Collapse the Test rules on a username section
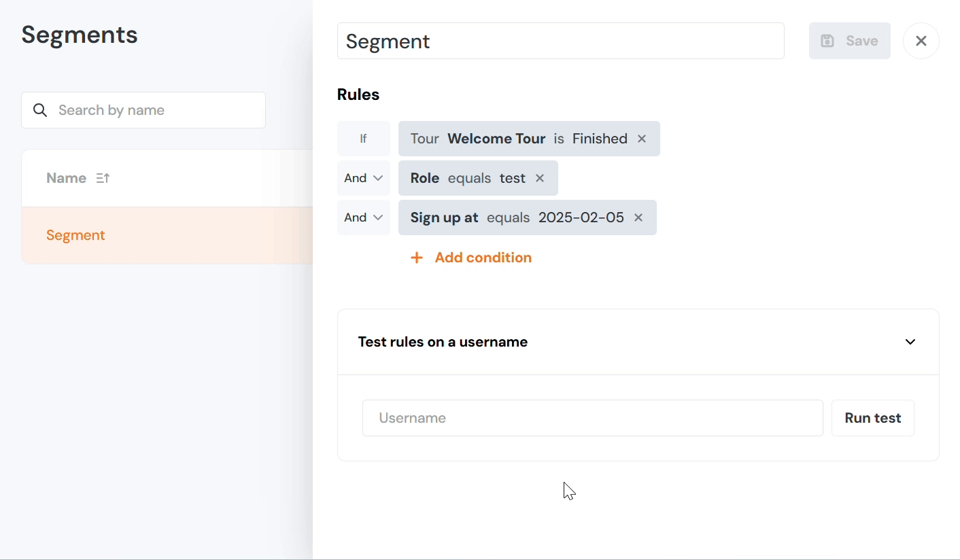This screenshot has width=960, height=560. tap(910, 342)
